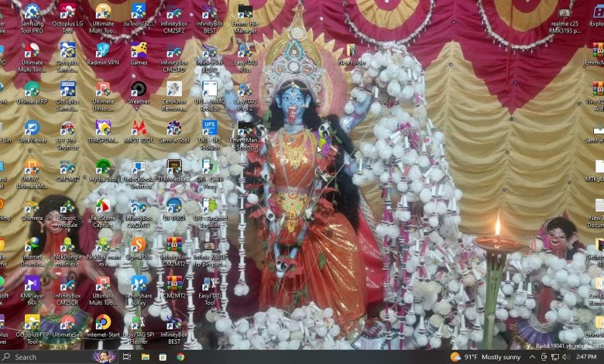Select the UltraViewer desktop shortcut
This screenshot has width=604, height=364.
click(x=32, y=128)
